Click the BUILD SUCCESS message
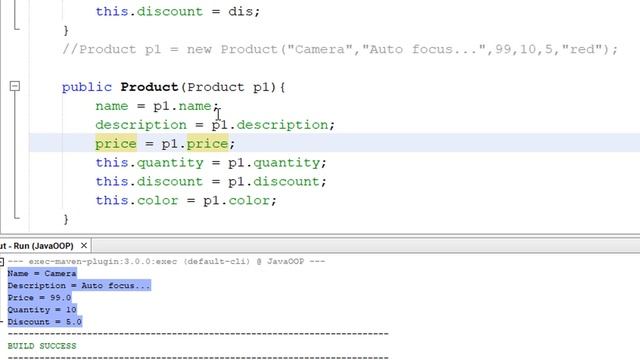Screen dimensions: 640x360 click(x=42, y=346)
